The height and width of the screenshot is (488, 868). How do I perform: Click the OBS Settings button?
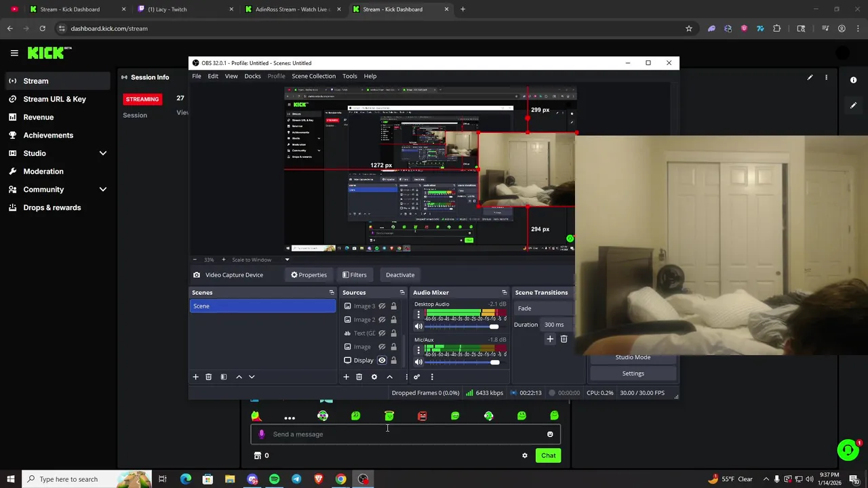pos(633,373)
